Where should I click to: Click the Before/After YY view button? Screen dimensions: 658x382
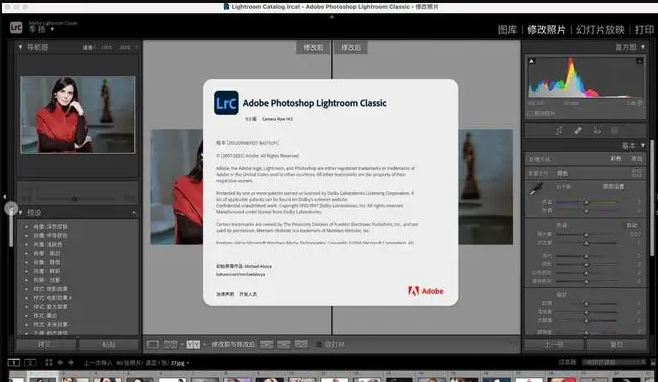click(193, 345)
